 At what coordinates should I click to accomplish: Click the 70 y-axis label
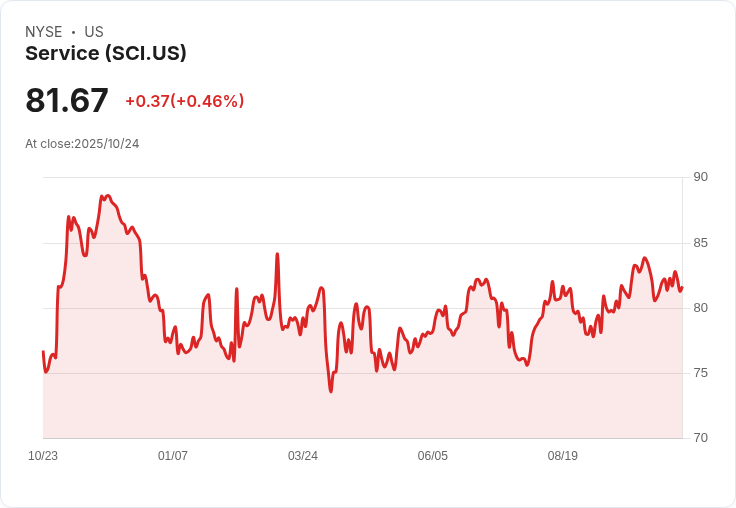click(700, 438)
